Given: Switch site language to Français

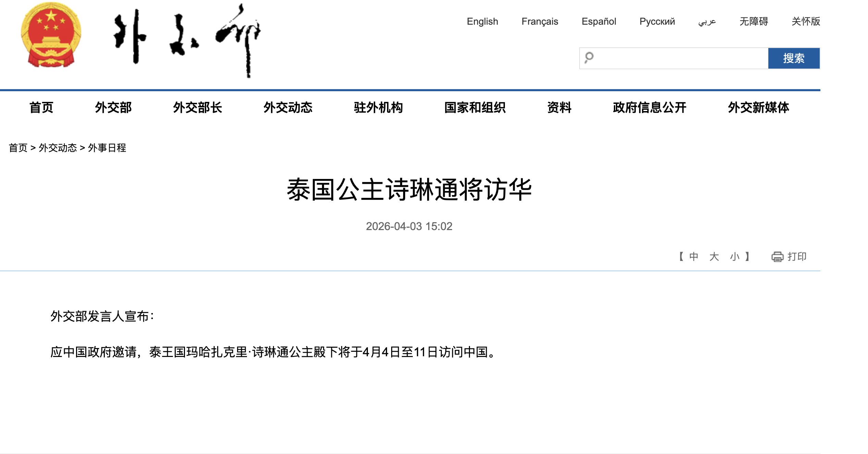Looking at the screenshot, I should pos(540,22).
